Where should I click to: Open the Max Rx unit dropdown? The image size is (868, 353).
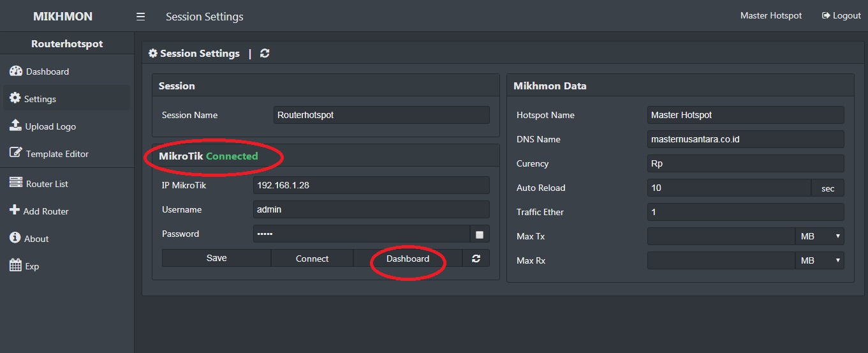pyautogui.click(x=820, y=260)
